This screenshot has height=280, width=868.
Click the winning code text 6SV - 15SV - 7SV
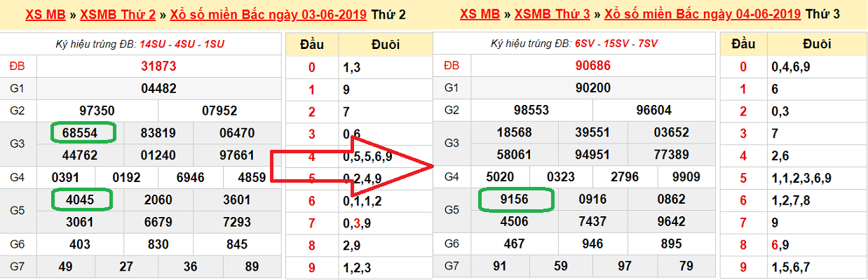[x=616, y=44]
